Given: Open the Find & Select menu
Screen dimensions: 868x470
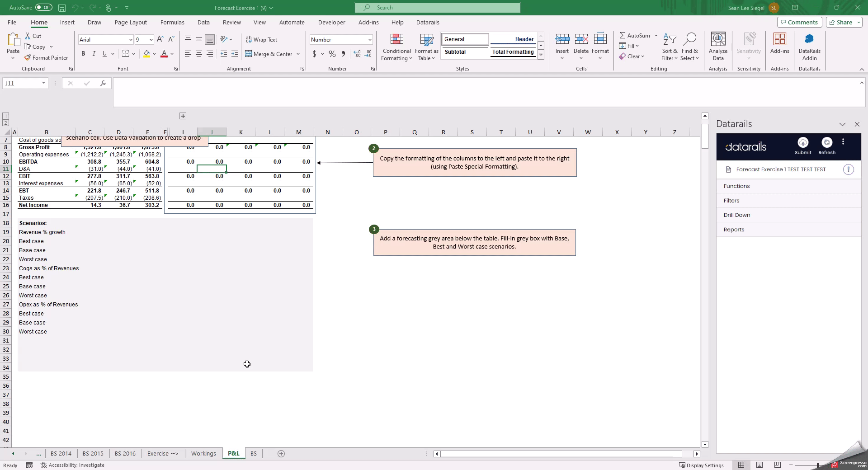Looking at the screenshot, I should (x=690, y=47).
